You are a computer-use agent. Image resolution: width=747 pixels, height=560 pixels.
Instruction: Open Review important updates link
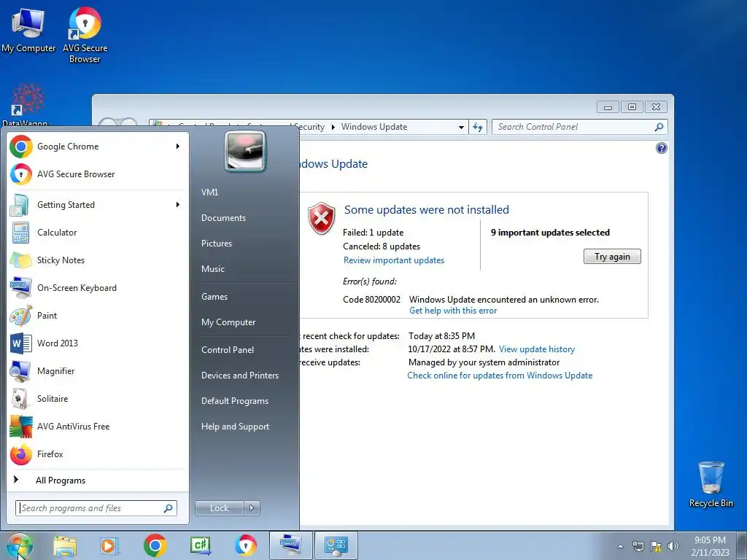[x=393, y=260]
